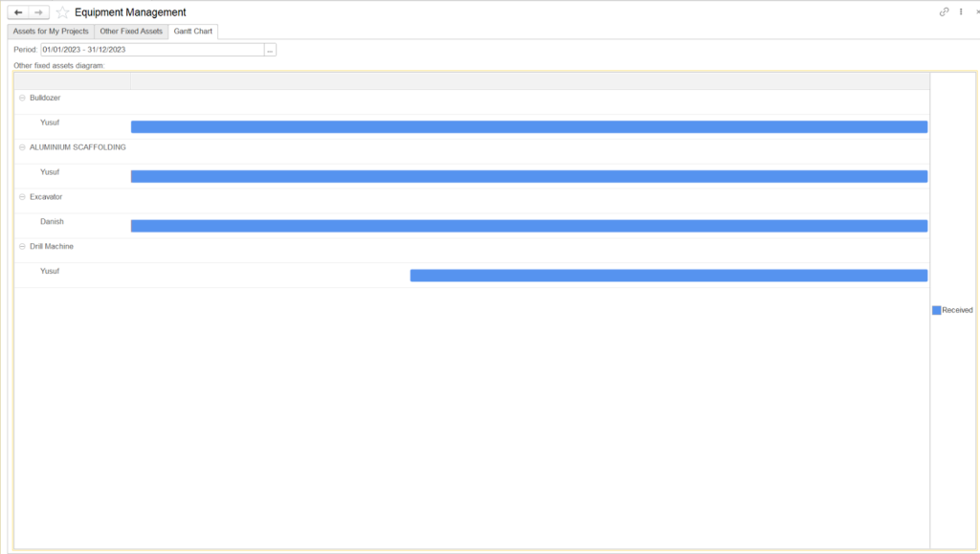Collapse the ALUMINIUM SCAFFOLDING group
The height and width of the screenshot is (554, 980).
[22, 147]
